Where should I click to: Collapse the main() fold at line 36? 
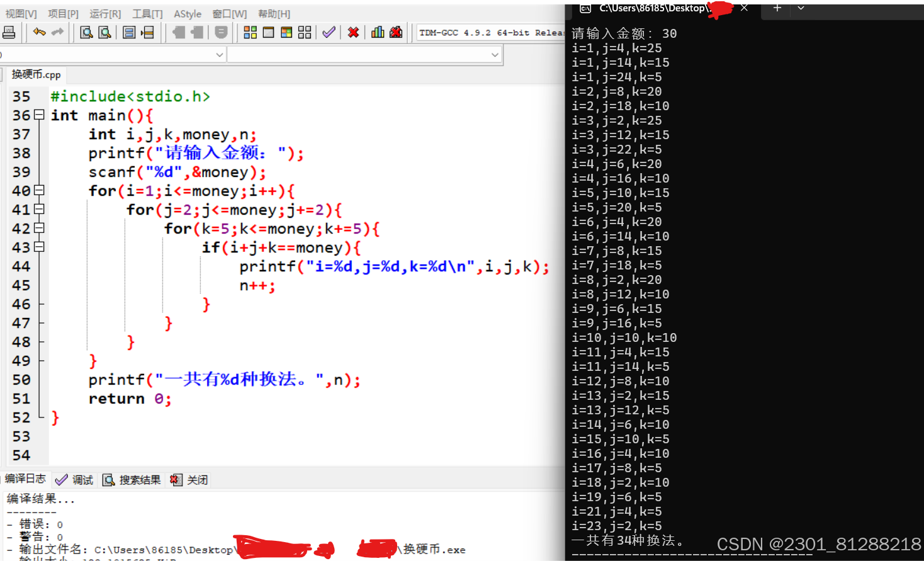coord(39,115)
